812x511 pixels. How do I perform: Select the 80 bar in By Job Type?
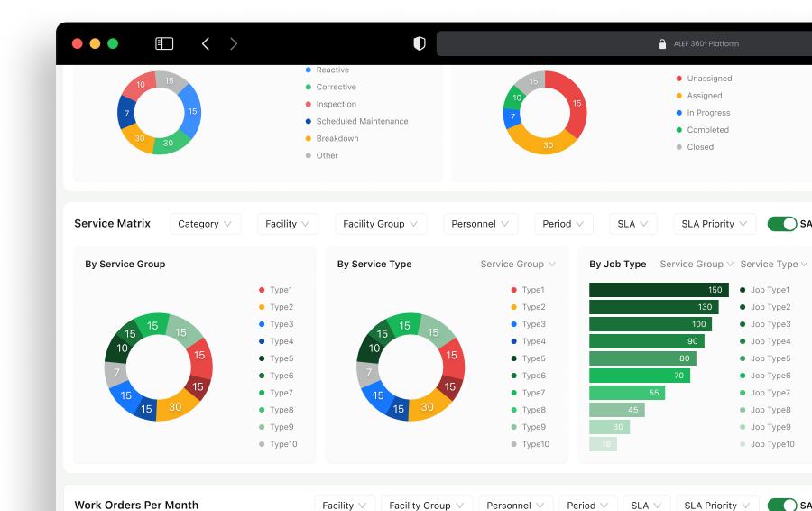(642, 358)
